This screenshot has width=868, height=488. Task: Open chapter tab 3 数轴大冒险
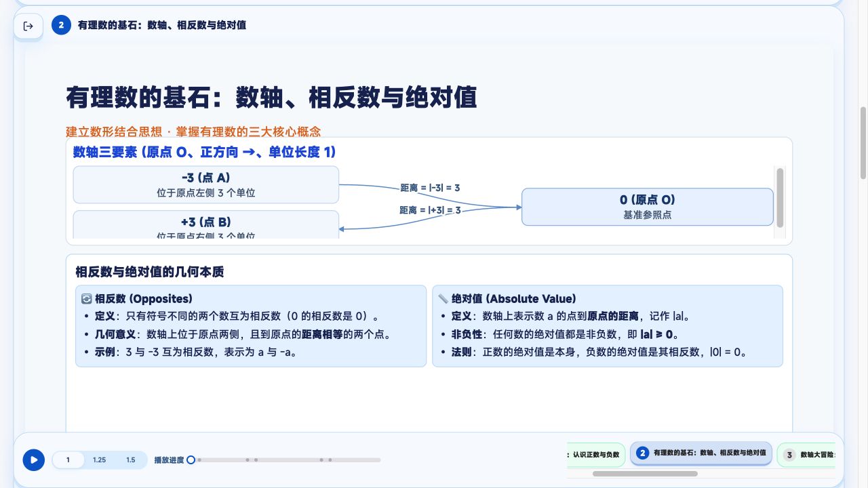point(806,455)
